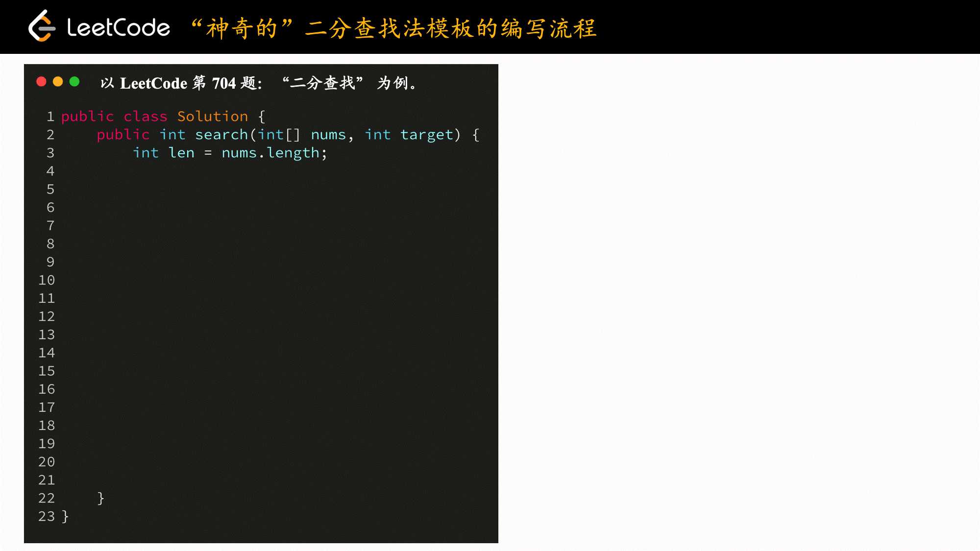This screenshot has width=980, height=551.
Task: Click on line number 1
Action: [x=50, y=116]
